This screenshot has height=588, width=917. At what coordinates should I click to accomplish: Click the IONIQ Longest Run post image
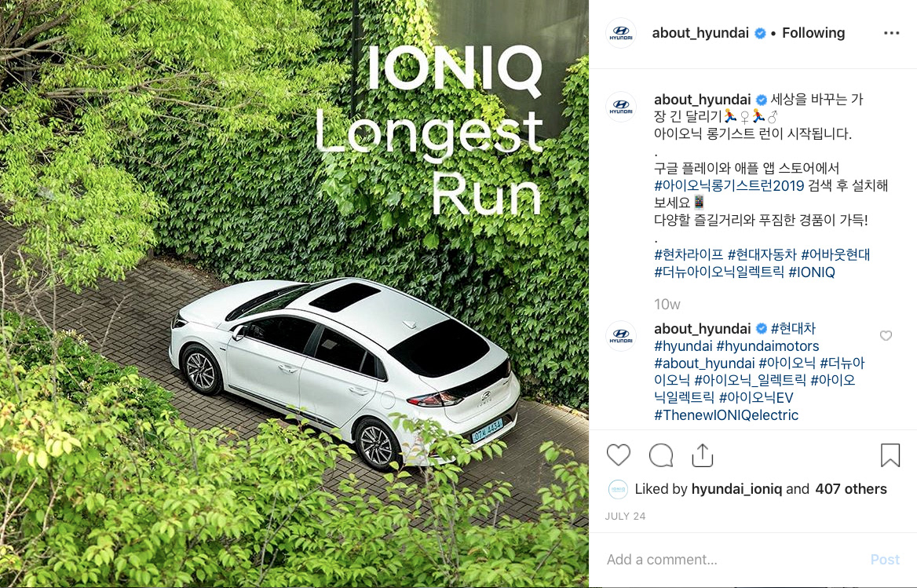click(294, 294)
